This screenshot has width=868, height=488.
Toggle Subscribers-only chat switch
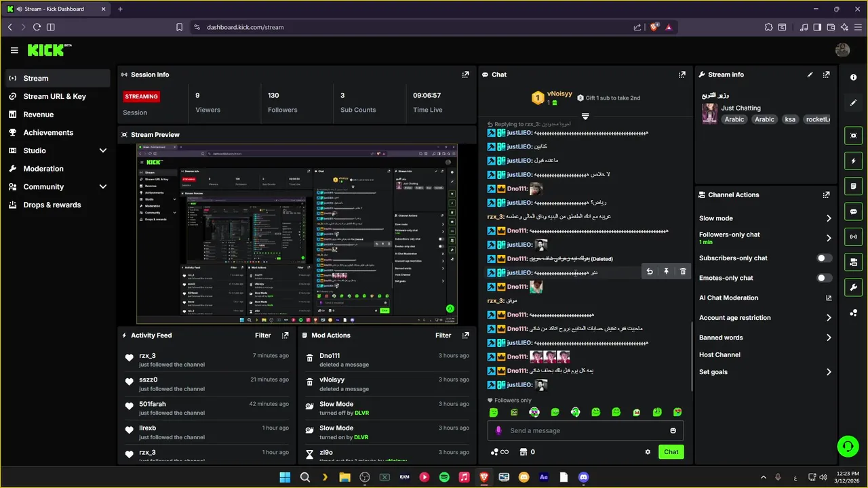point(824,258)
